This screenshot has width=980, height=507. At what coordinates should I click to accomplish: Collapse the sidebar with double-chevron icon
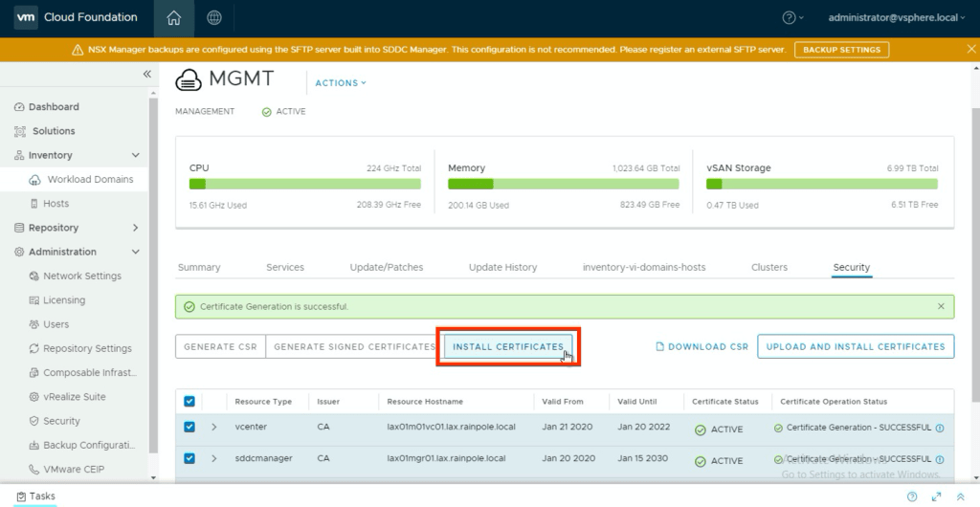pyautogui.click(x=147, y=74)
